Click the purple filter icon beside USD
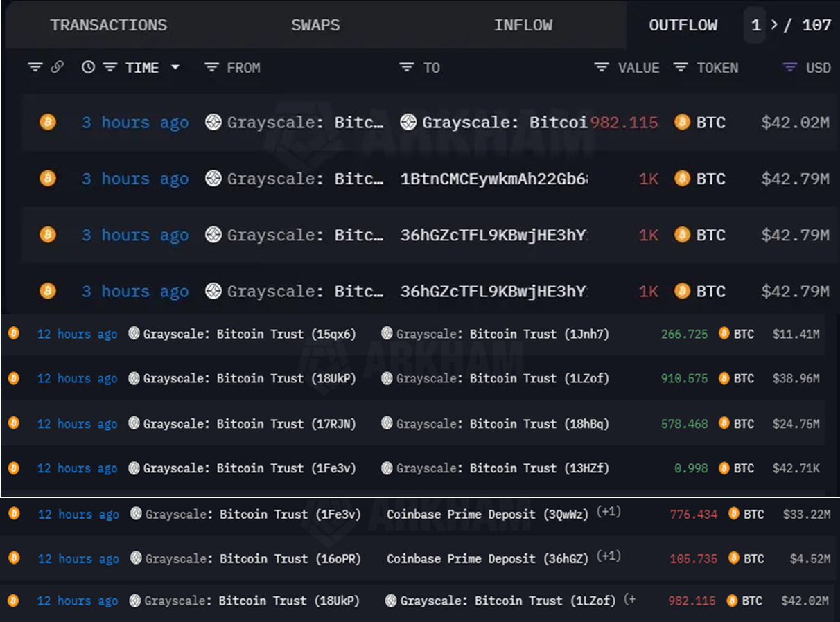Viewport: 840px width, 622px height. click(789, 68)
